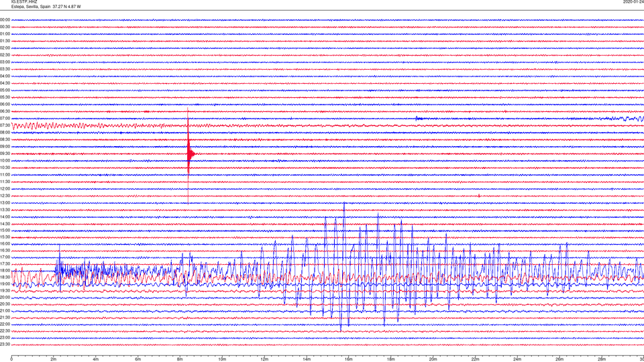The height and width of the screenshot is (362, 644).
Task: Click the 08:00 time row label
Action: [x=5, y=133]
